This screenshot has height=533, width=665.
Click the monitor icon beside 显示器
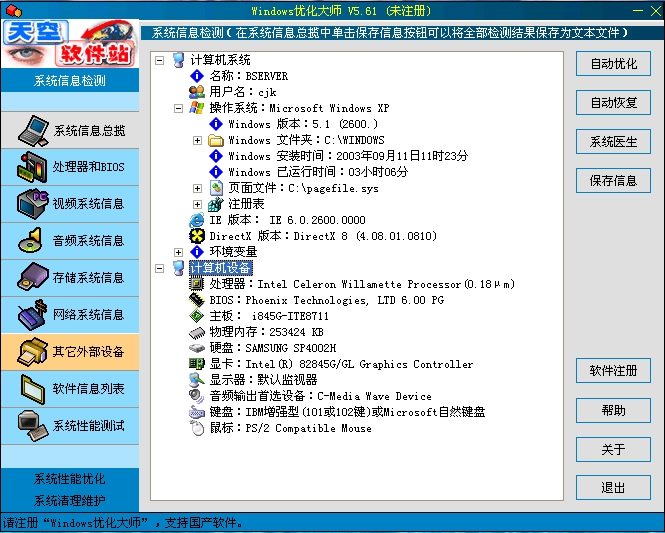click(196, 380)
